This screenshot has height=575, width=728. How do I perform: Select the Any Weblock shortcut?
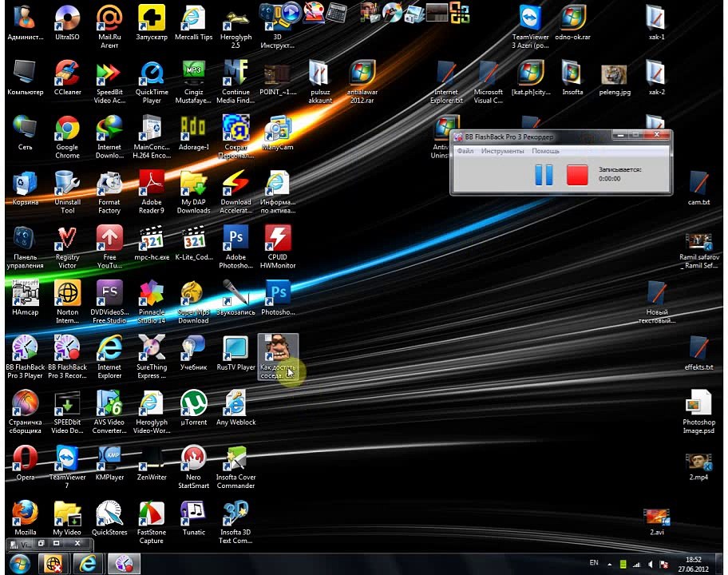tap(235, 408)
